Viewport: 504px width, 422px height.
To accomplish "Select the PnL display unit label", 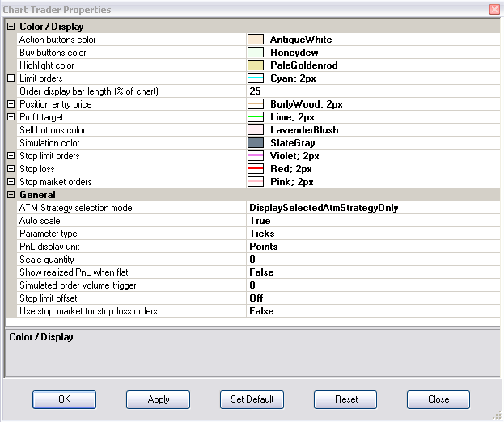I will coord(49,247).
